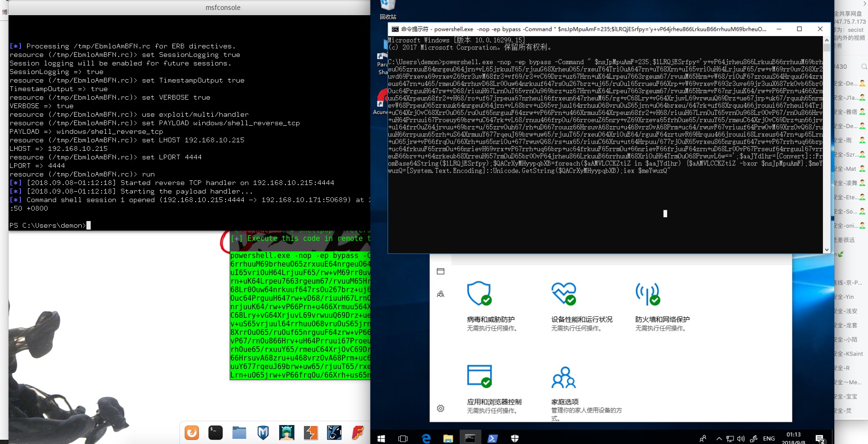Viewport: 868px width, 444px height.
Task: Select the 安全-Mat contact in the chat list
Action: coord(850,169)
